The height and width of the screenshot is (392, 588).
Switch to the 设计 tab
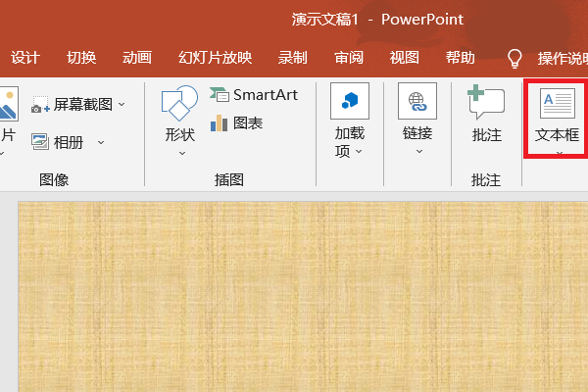pyautogui.click(x=24, y=57)
